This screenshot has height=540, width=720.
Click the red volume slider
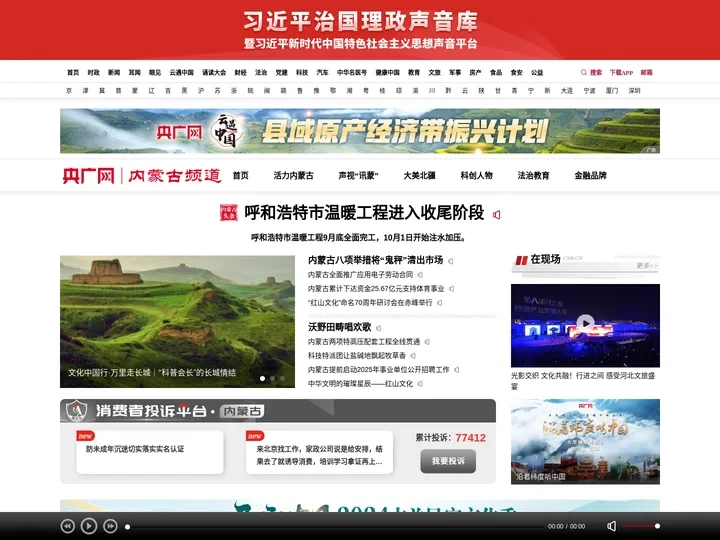tap(641, 526)
